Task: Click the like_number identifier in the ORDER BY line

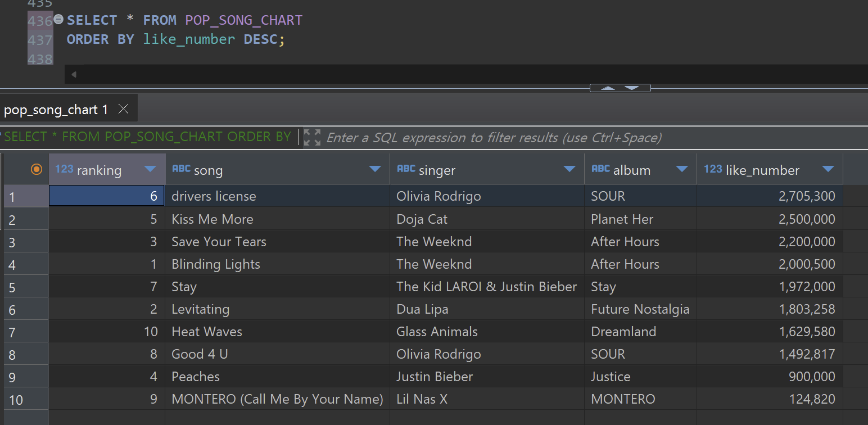Action: pyautogui.click(x=189, y=39)
